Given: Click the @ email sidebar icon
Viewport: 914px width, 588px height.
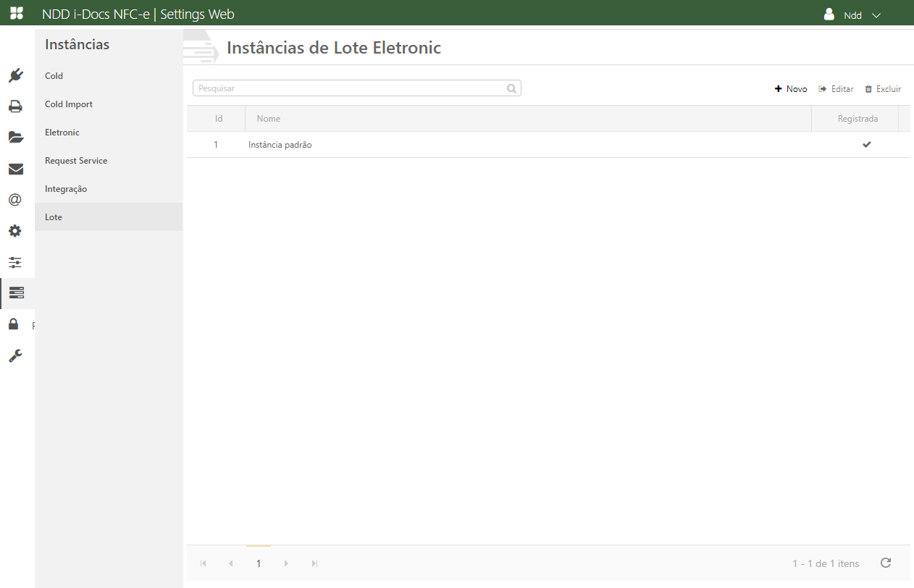Looking at the screenshot, I should click(x=15, y=200).
